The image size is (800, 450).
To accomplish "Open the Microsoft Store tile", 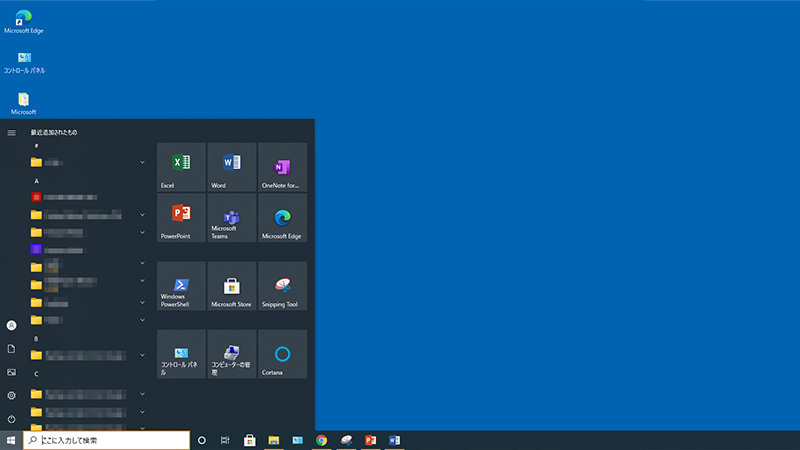I will pos(232,286).
